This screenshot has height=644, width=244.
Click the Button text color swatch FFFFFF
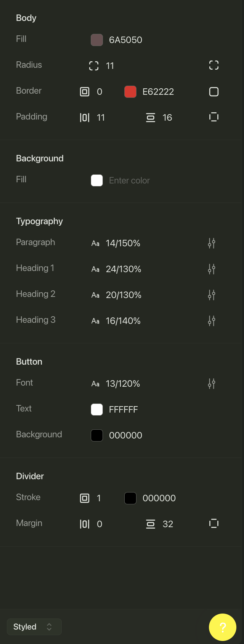tap(97, 410)
